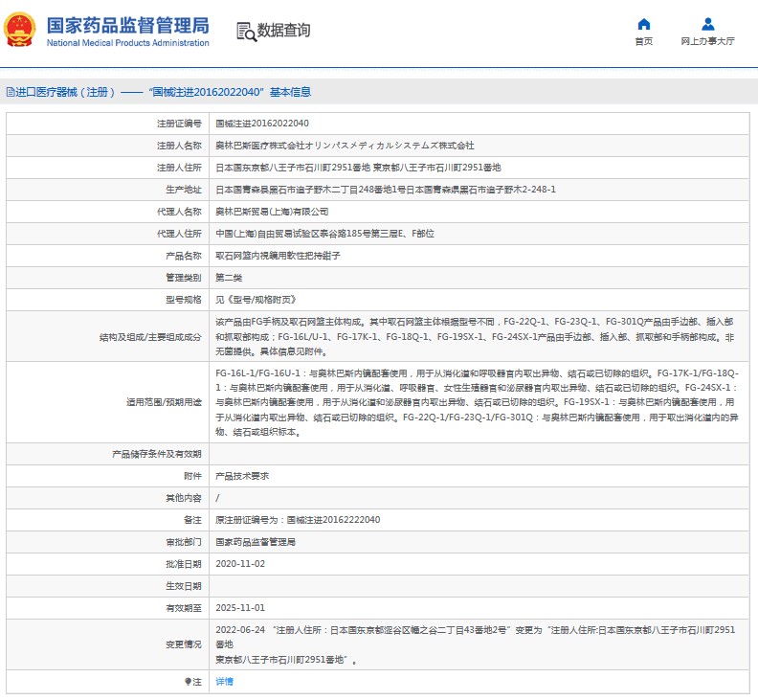The width and height of the screenshot is (758, 700).
Task: Click approval department value 国家药品监督管理局
Action: click(256, 542)
